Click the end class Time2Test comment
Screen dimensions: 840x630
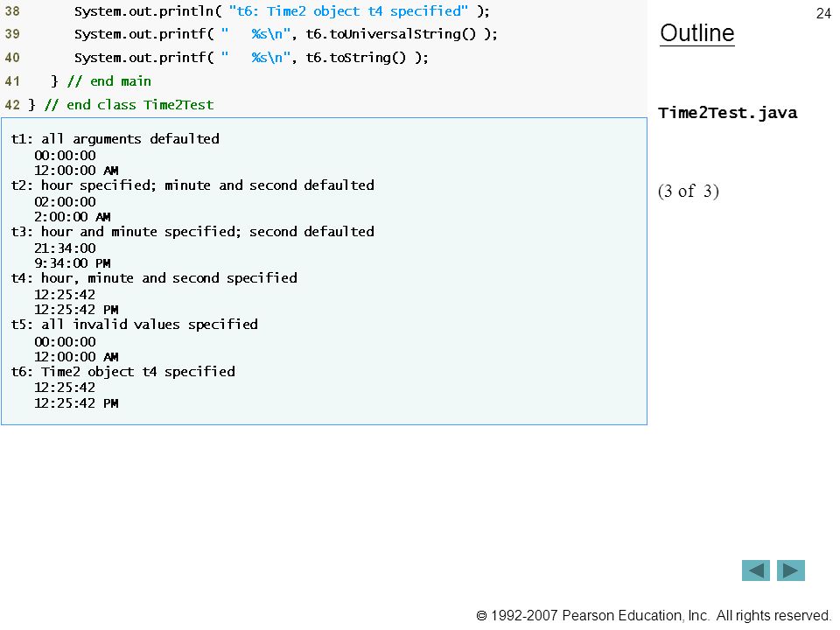pyautogui.click(x=129, y=105)
